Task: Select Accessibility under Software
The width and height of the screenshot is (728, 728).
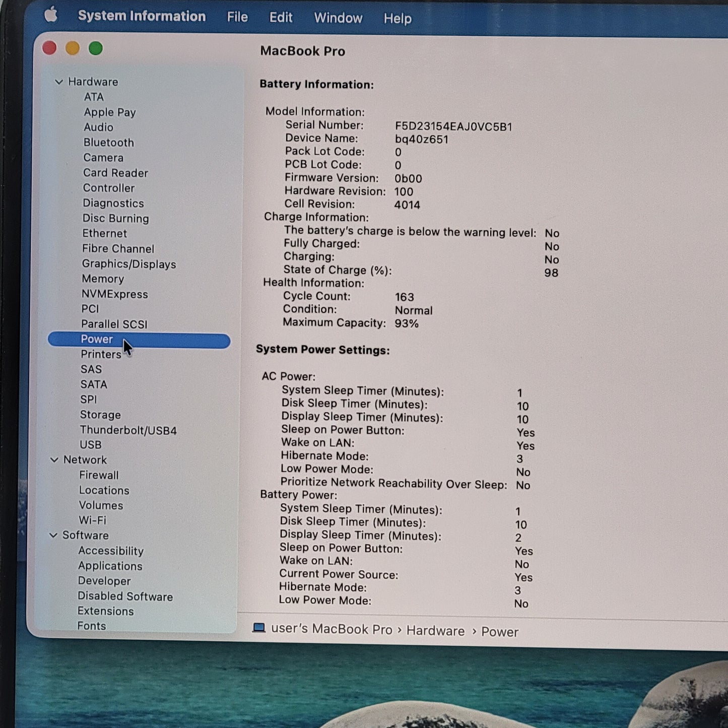Action: 111,551
